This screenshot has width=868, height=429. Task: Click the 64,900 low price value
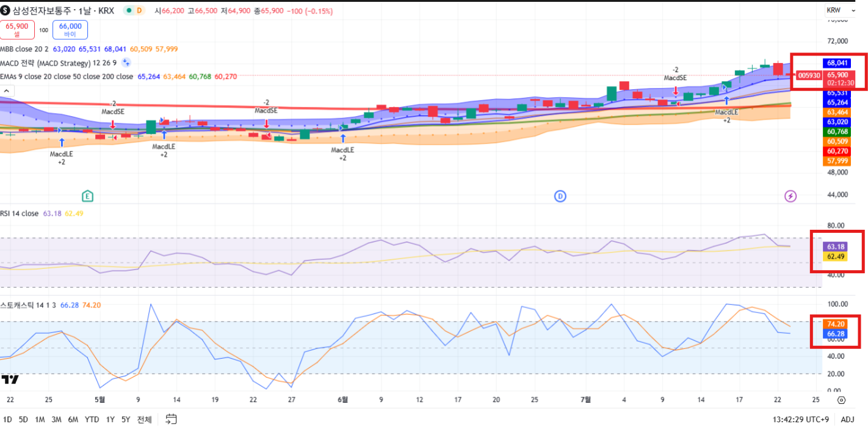pos(239,11)
